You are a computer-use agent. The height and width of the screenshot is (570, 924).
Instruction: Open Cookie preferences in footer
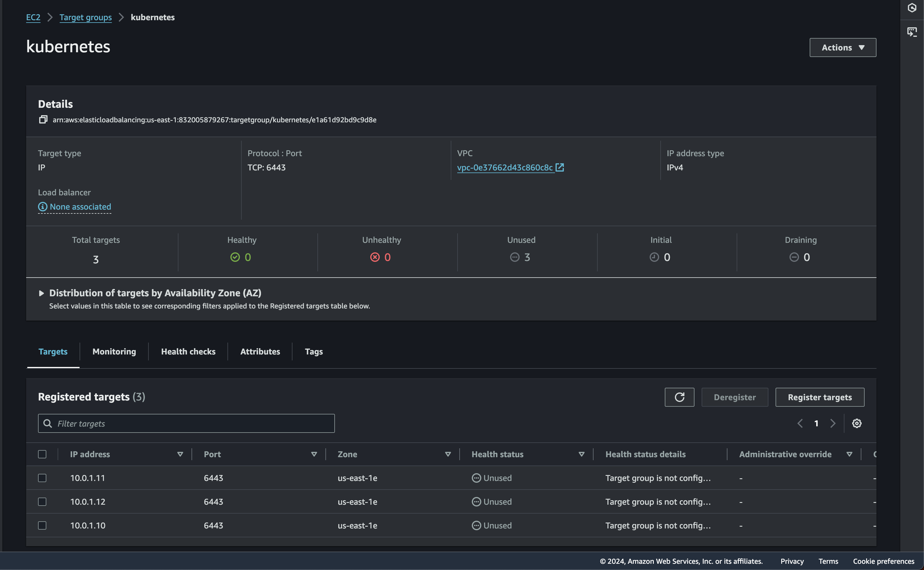click(883, 561)
